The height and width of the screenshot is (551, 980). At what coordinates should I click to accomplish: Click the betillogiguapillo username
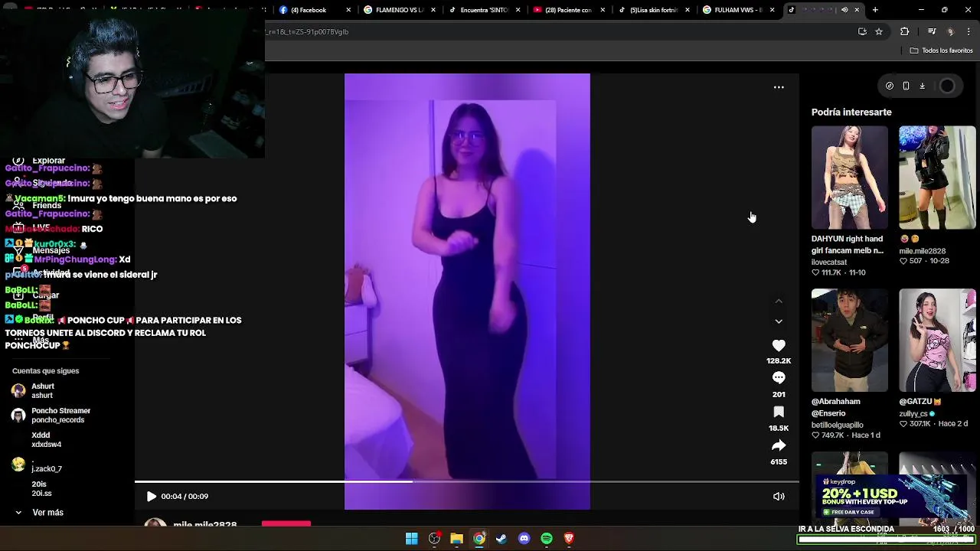point(838,425)
